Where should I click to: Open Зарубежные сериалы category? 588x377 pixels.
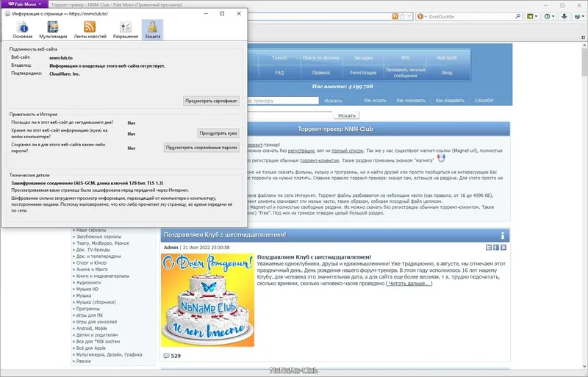tap(98, 237)
